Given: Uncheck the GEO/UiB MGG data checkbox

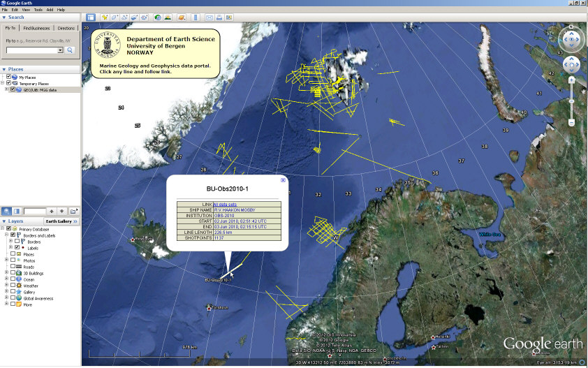Looking at the screenshot, I should [x=13, y=89].
